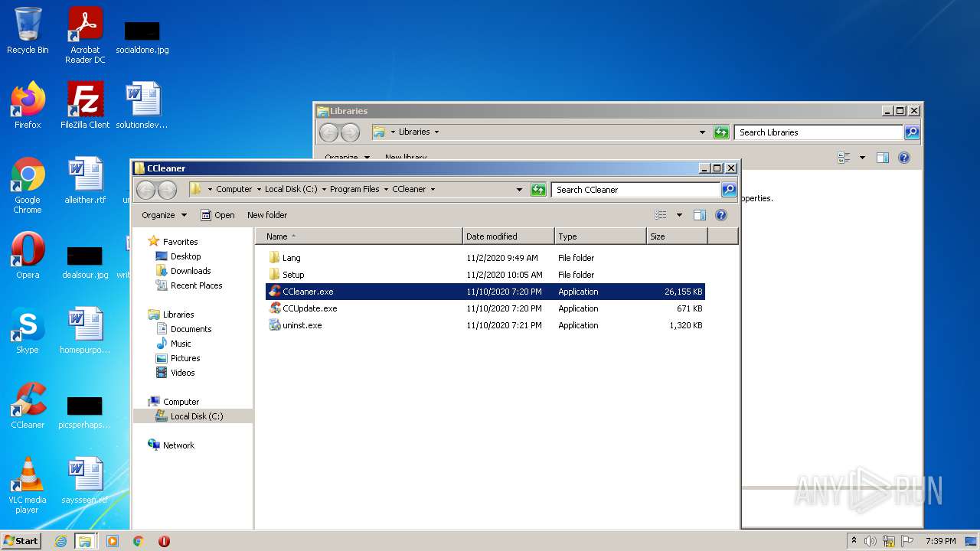The width and height of the screenshot is (980, 551).
Task: Click the Forward button in CCleaner window
Action: (x=167, y=190)
